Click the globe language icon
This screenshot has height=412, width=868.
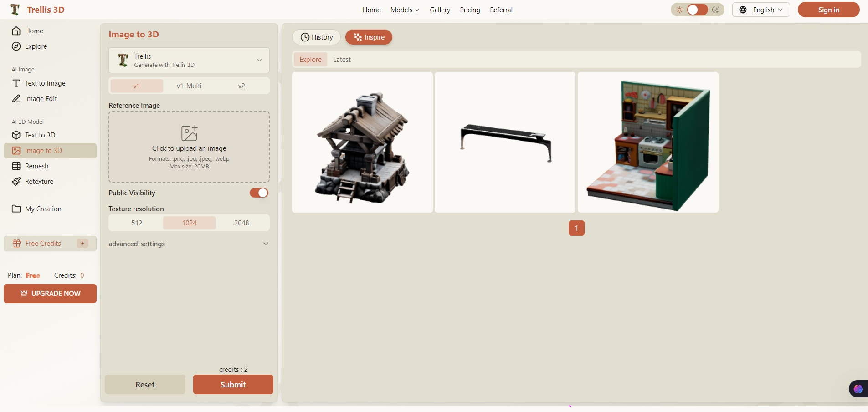[x=743, y=10]
